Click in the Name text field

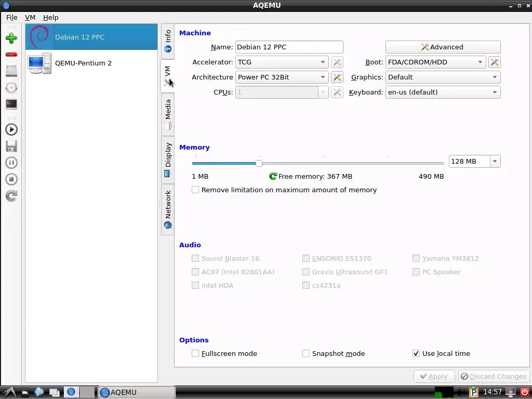point(289,47)
